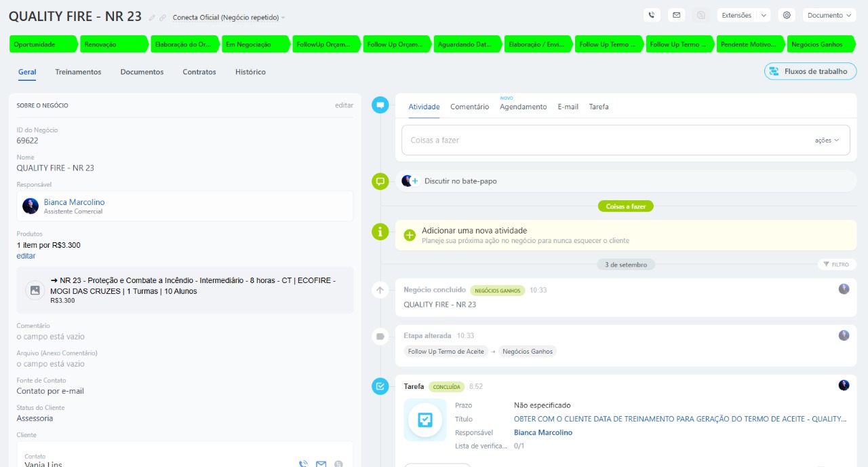Open the Documento dropdown

(x=829, y=15)
